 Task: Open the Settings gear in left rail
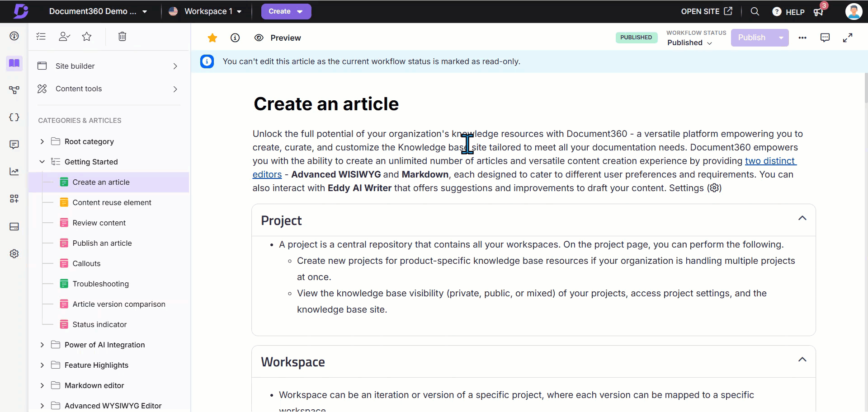pyautogui.click(x=14, y=254)
